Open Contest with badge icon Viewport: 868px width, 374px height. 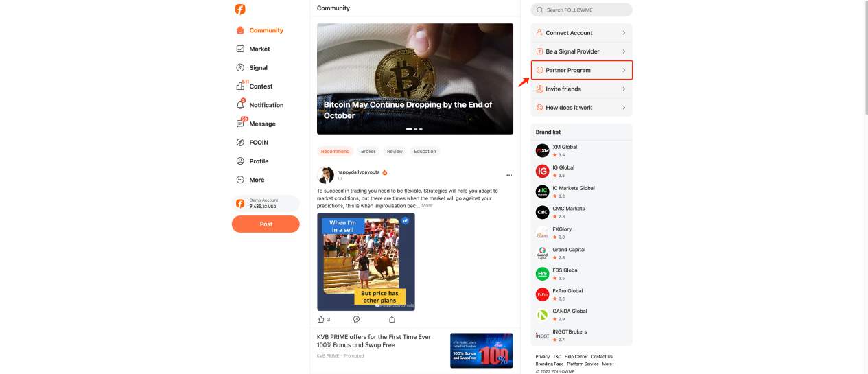pyautogui.click(x=241, y=85)
